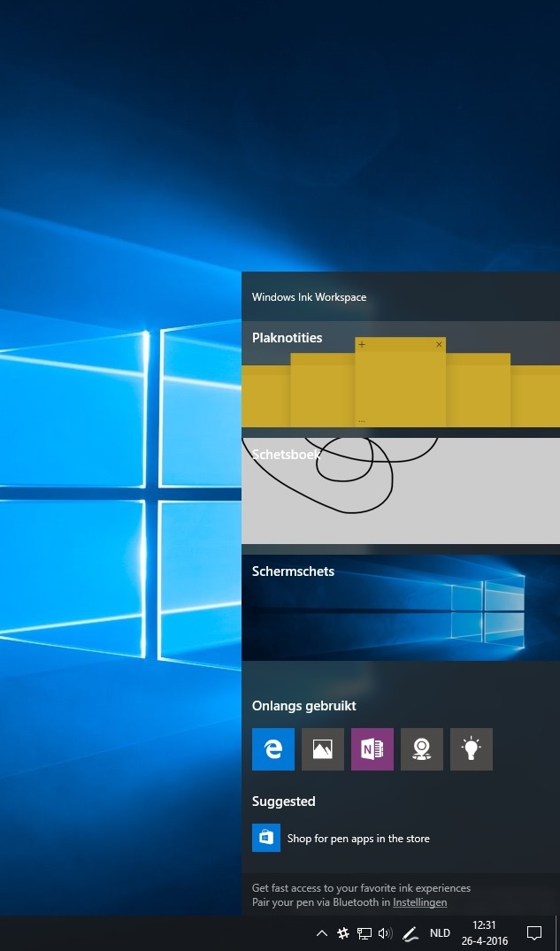
Task: Shop for pen apps in the store
Action: click(x=358, y=838)
